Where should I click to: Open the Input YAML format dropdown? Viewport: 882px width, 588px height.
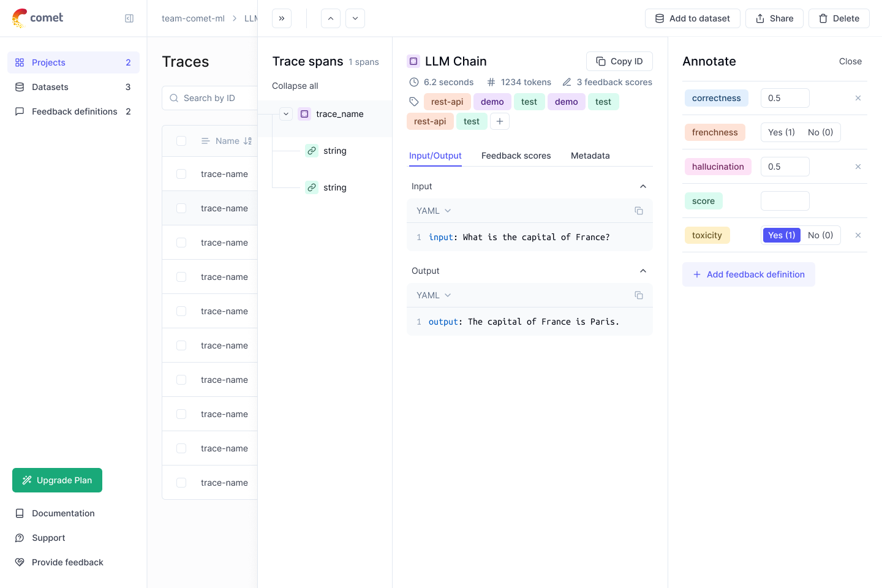coord(434,211)
